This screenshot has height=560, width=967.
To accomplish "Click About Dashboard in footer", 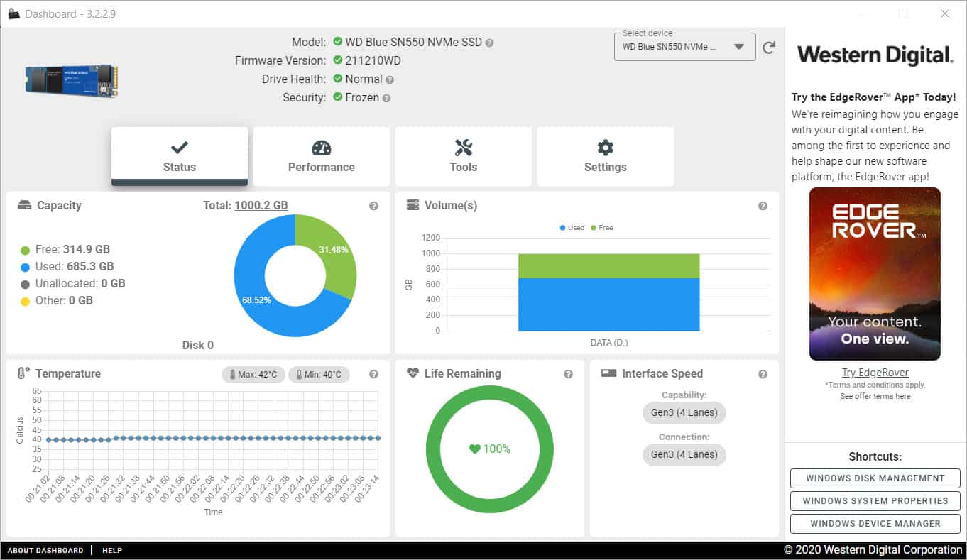I will click(45, 551).
